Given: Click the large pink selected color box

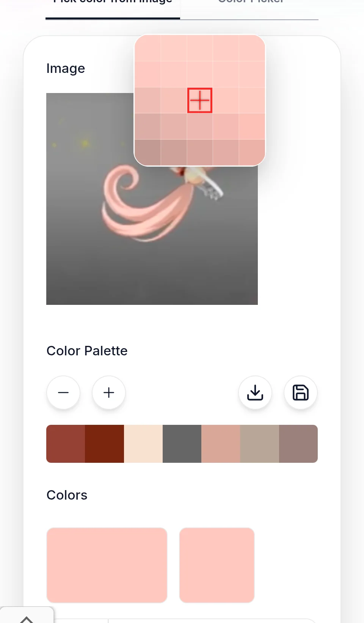Looking at the screenshot, I should click(107, 565).
